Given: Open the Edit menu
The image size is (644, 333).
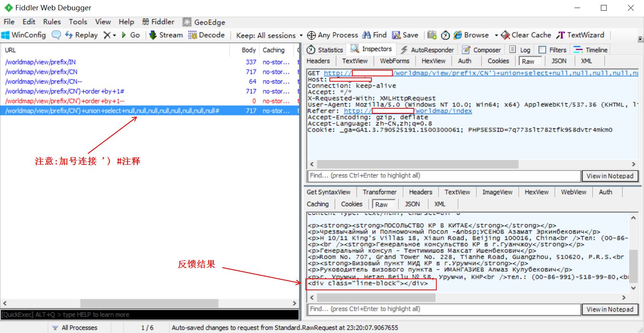Looking at the screenshot, I should click(29, 22).
